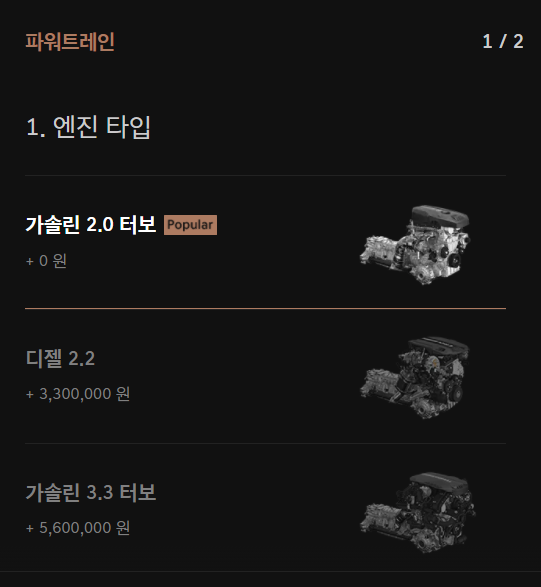Click the diesel 2.2 engine image
541x587 pixels.
coord(414,377)
